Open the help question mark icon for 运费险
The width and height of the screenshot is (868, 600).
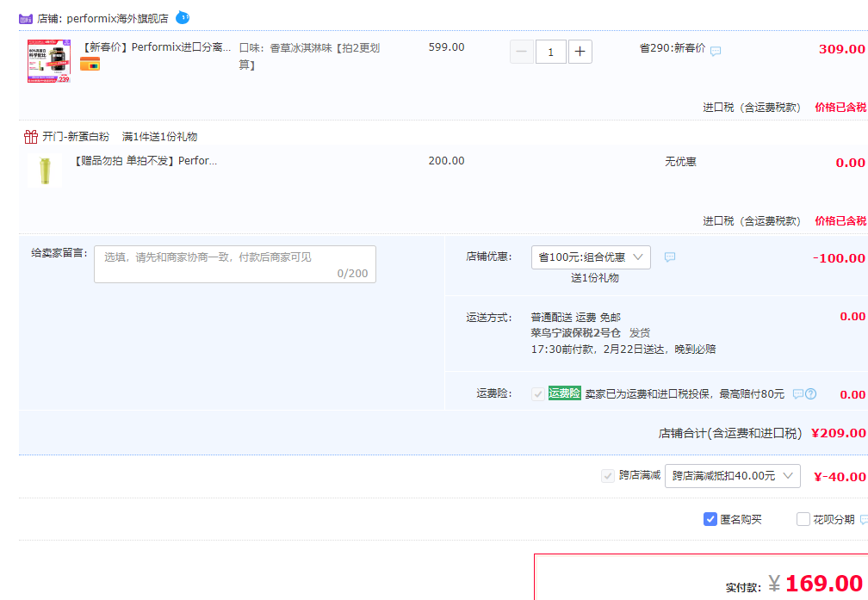coord(810,394)
